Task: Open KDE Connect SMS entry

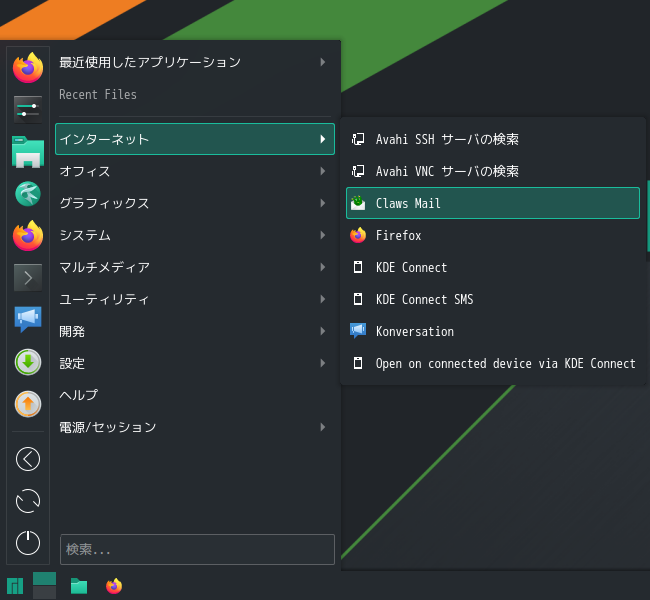Action: [x=493, y=299]
